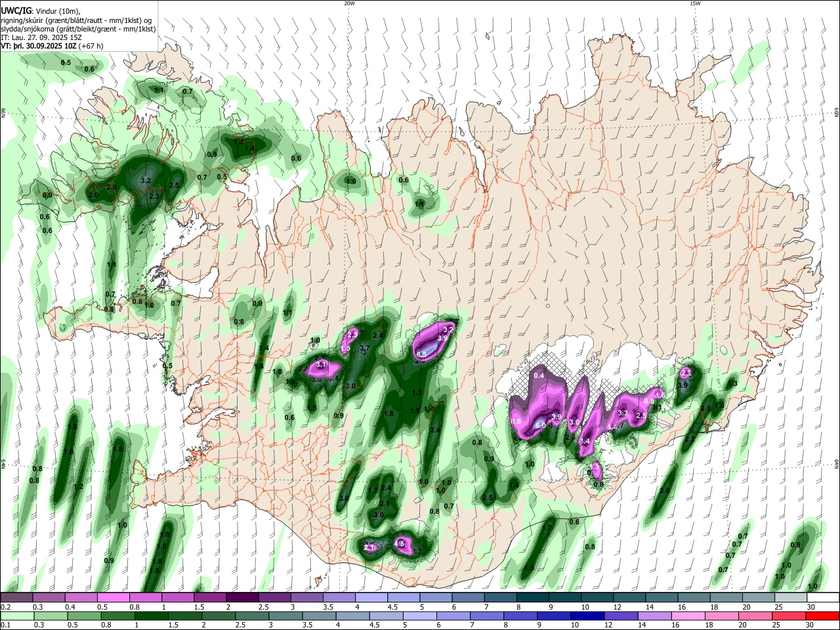Click the white 30 snow legend swatch

pyautogui.click(x=823, y=597)
